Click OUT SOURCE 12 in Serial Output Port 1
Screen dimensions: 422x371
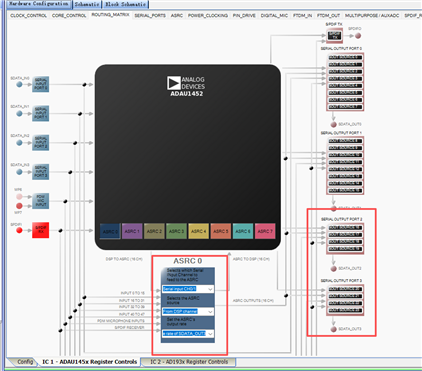(x=345, y=169)
